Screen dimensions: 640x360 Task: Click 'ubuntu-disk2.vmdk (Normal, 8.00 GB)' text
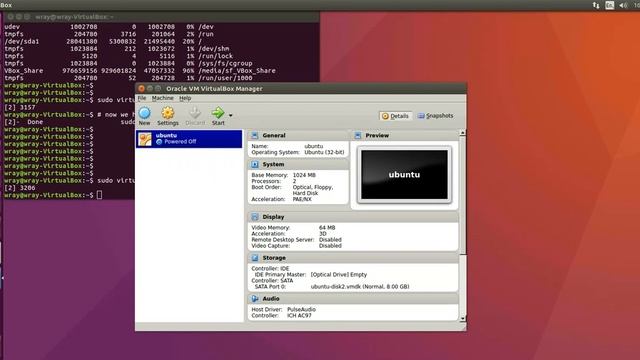(360, 287)
